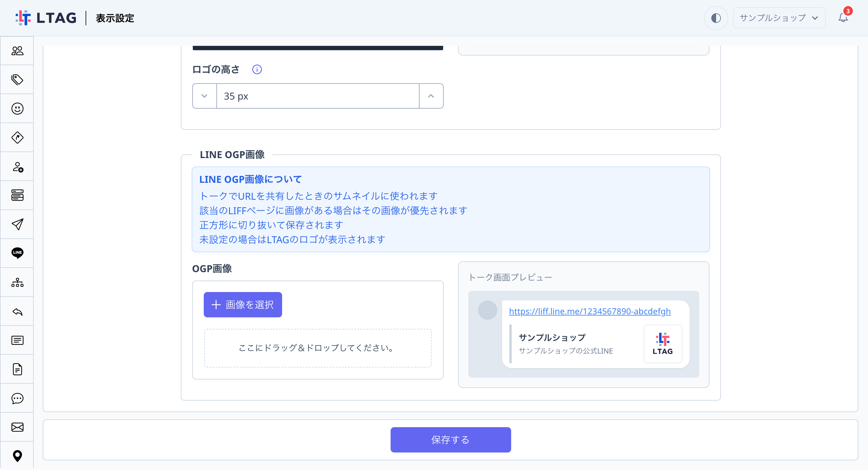Open the document page sidebar icon
This screenshot has height=470, width=868.
pos(17,370)
